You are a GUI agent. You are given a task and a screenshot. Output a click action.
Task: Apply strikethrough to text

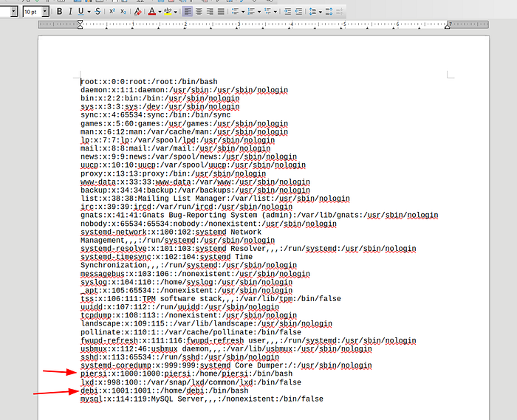pos(98,12)
